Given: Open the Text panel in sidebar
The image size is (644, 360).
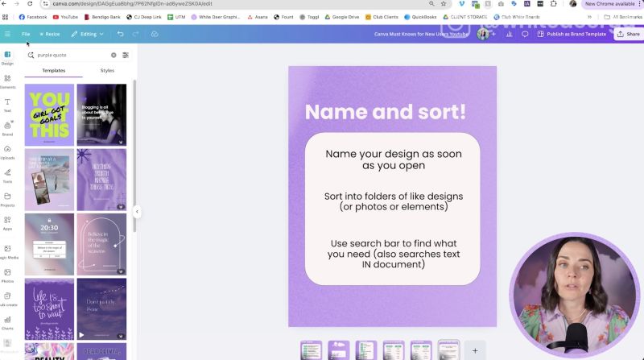Looking at the screenshot, I should pos(7,106).
